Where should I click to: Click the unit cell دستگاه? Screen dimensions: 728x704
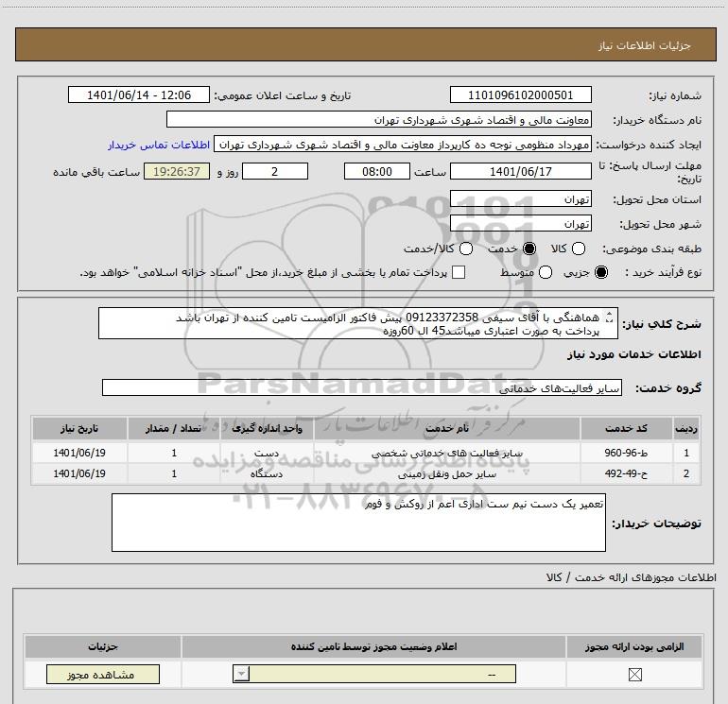pyautogui.click(x=267, y=473)
